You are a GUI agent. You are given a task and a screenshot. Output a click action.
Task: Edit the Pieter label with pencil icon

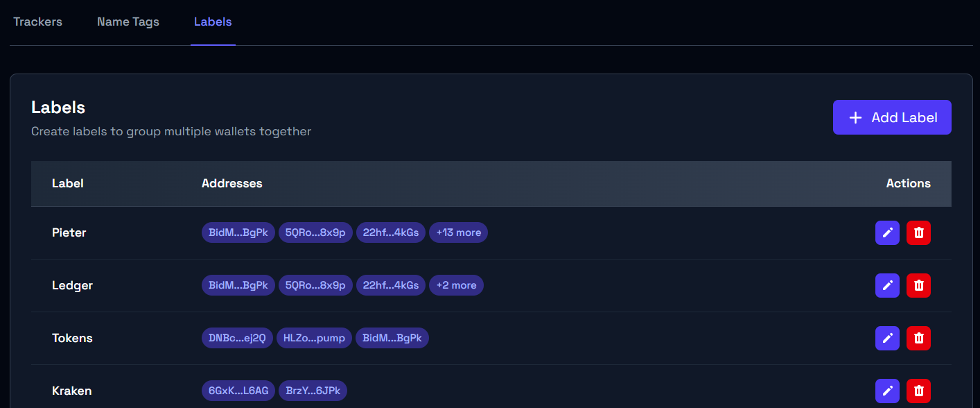click(x=887, y=233)
